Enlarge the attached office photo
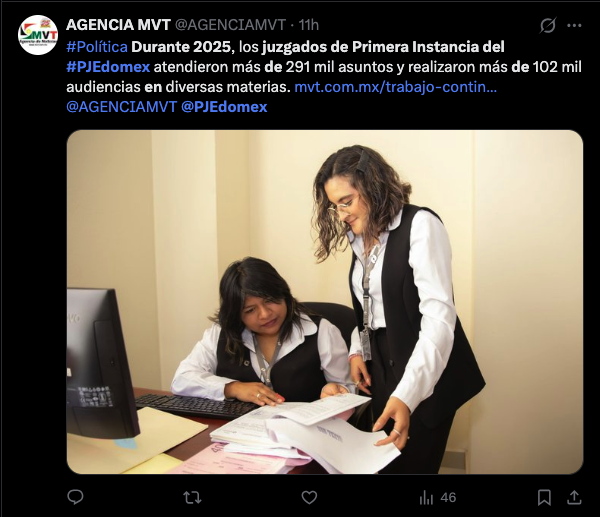Image resolution: width=600 pixels, height=517 pixels. [x=325, y=302]
